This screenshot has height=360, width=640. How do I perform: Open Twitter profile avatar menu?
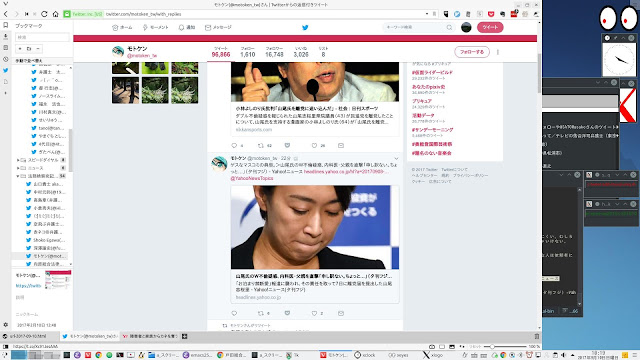[466, 27]
